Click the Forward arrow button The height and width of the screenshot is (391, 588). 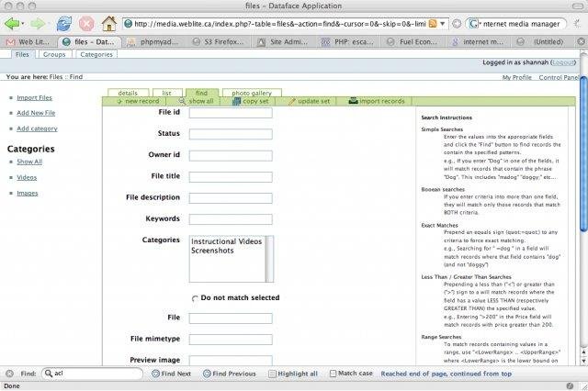pos(37,24)
